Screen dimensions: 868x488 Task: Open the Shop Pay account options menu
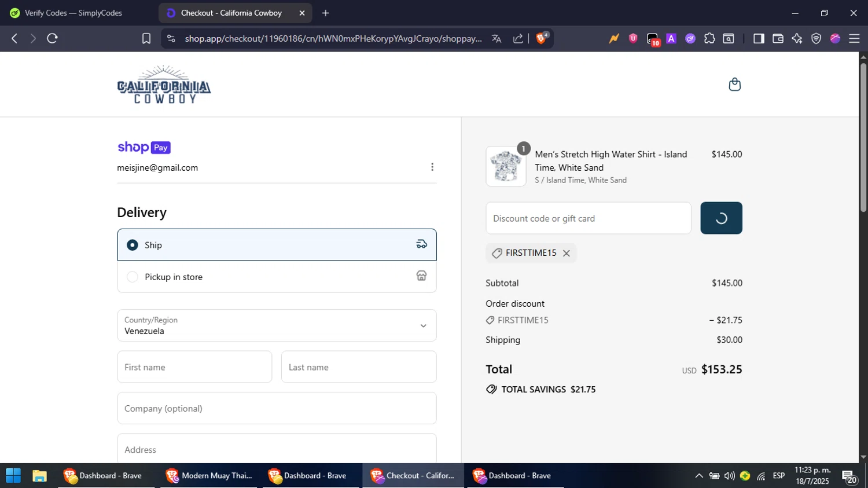[432, 167]
